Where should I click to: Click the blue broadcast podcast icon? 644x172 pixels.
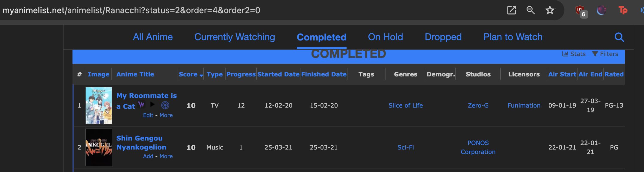(165, 105)
